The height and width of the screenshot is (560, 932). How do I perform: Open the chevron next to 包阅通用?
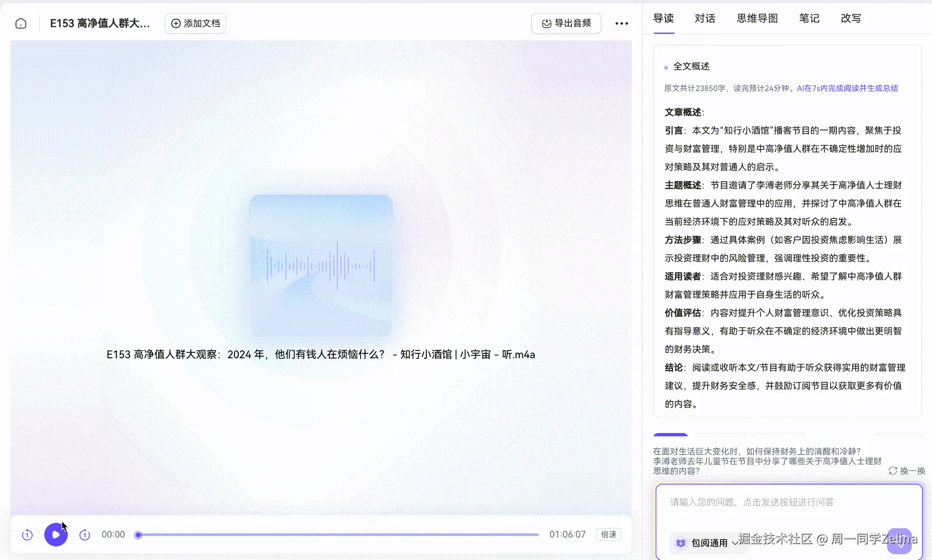coord(735,542)
